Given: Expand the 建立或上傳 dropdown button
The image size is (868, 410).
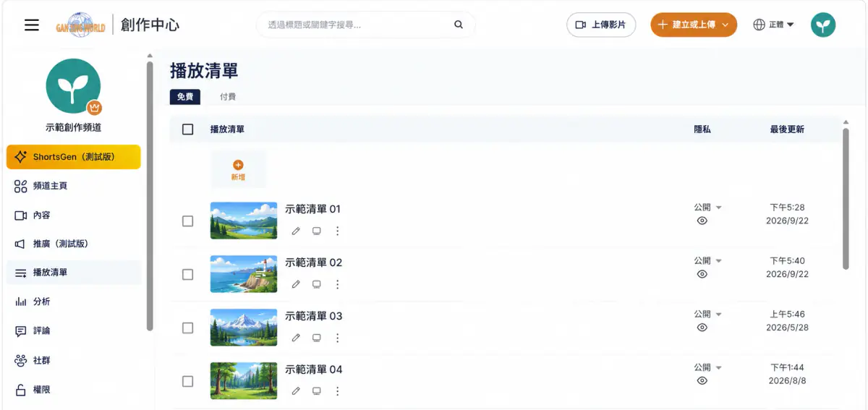Looking at the screenshot, I should [x=694, y=25].
